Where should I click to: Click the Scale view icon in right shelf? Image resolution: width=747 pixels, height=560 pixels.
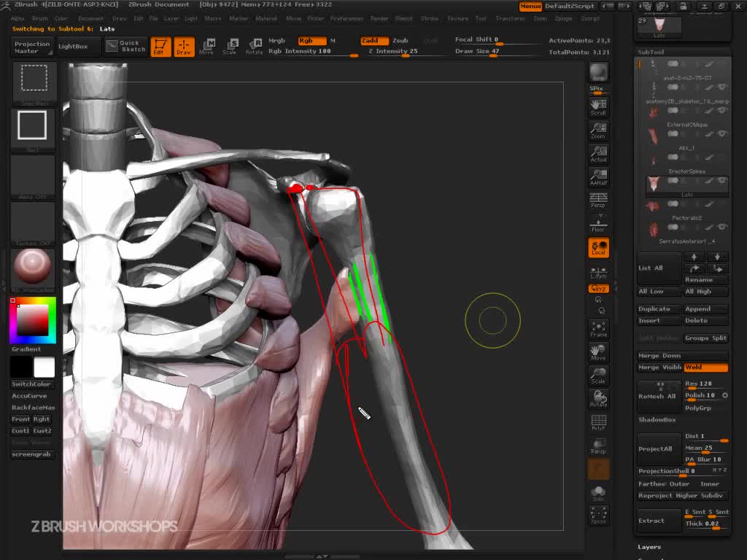(598, 376)
